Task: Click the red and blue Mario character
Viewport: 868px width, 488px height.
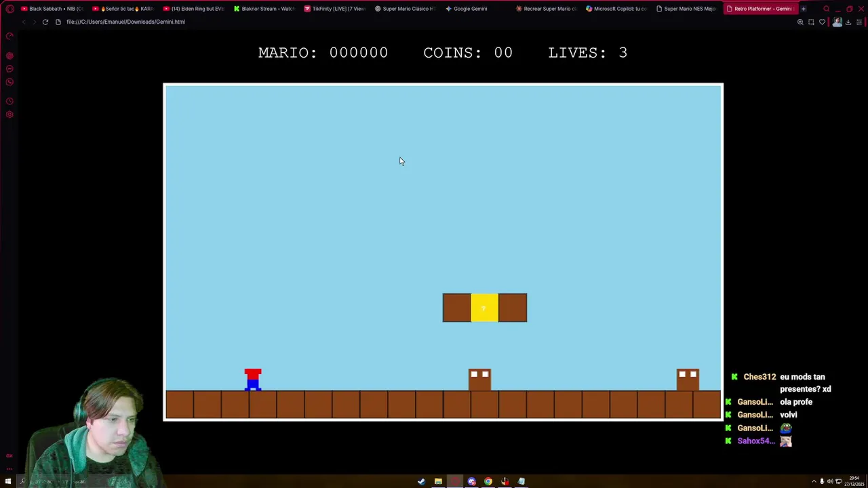Action: coord(253,380)
